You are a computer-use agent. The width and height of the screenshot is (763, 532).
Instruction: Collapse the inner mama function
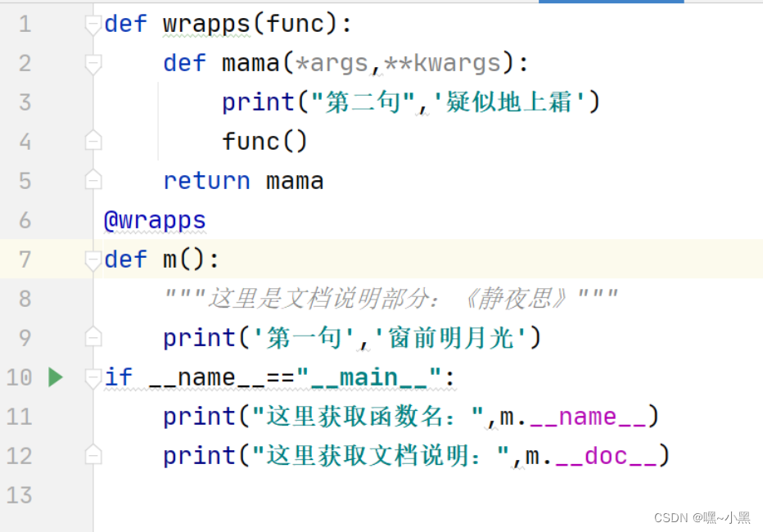pos(93,62)
